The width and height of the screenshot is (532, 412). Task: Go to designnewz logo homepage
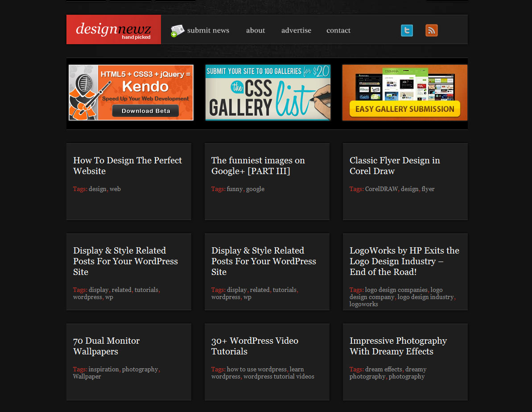point(114,29)
